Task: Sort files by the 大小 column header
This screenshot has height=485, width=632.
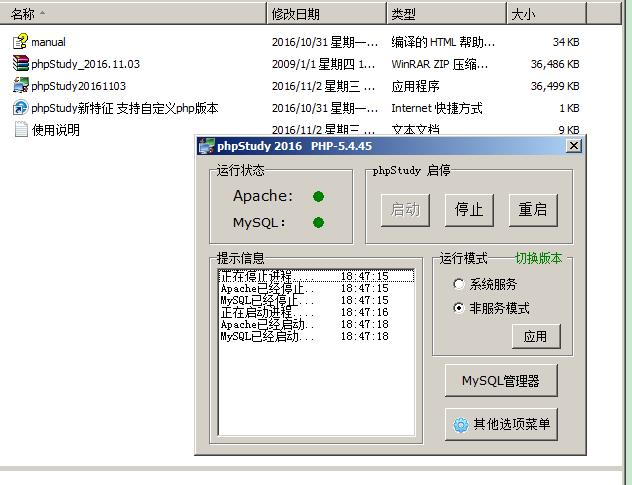Action: (546, 14)
